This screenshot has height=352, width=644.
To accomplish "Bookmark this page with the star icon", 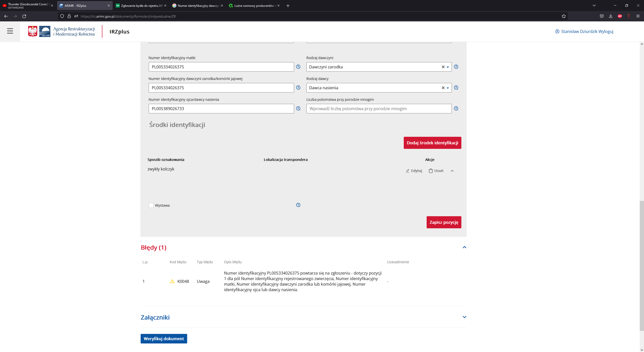I will point(564,16).
